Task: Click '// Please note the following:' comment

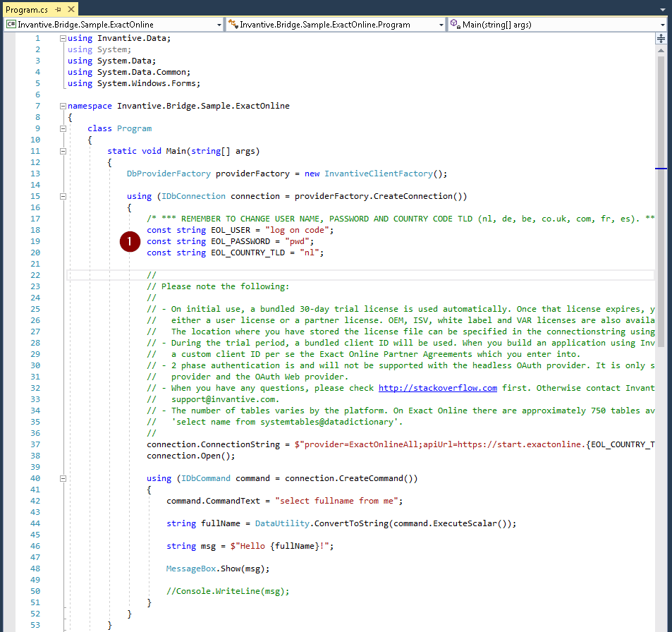Action: tap(218, 286)
